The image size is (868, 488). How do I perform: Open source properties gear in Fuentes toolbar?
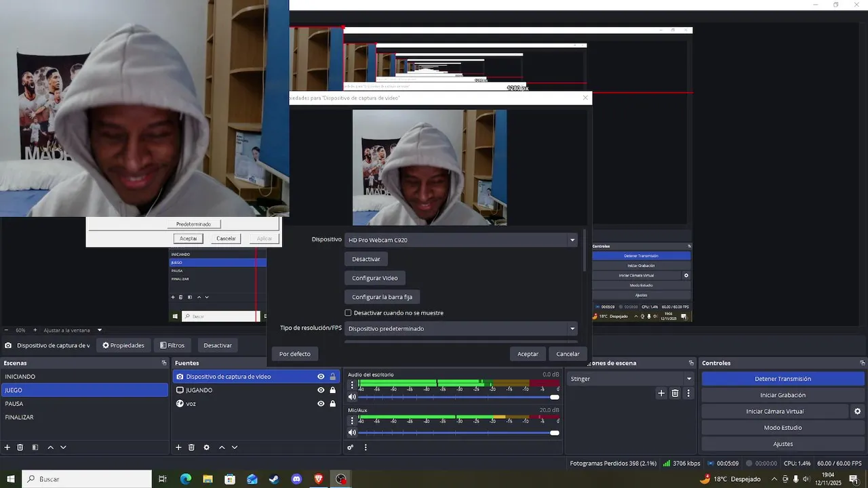(207, 447)
